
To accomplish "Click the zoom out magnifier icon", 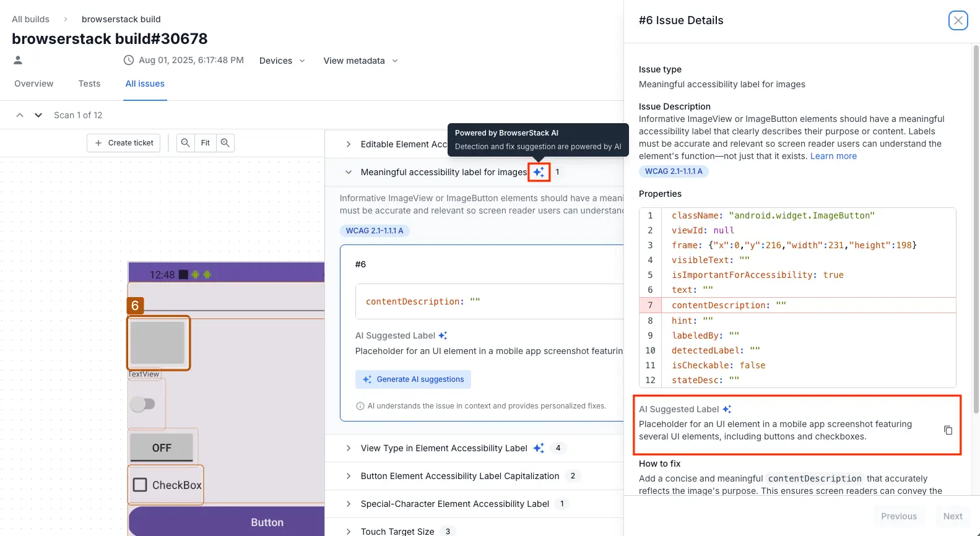I will (185, 143).
